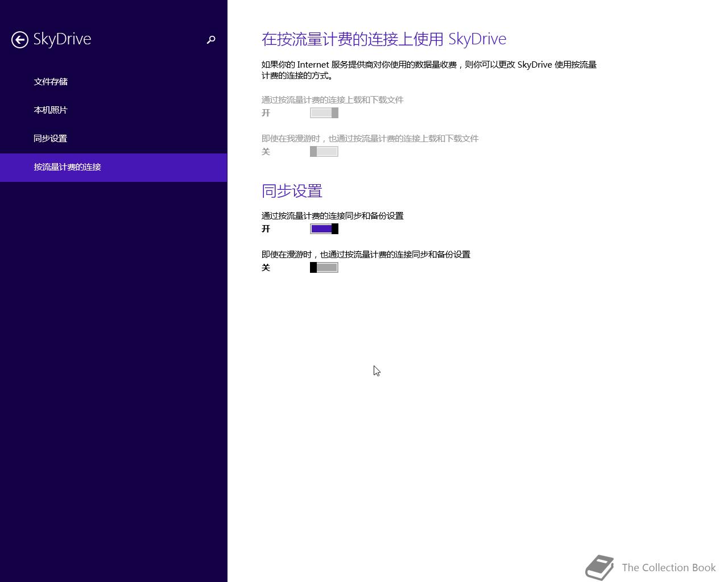
Task: Turn off 通过按流量计费的连接同步和备份设置 switch
Action: tap(324, 229)
